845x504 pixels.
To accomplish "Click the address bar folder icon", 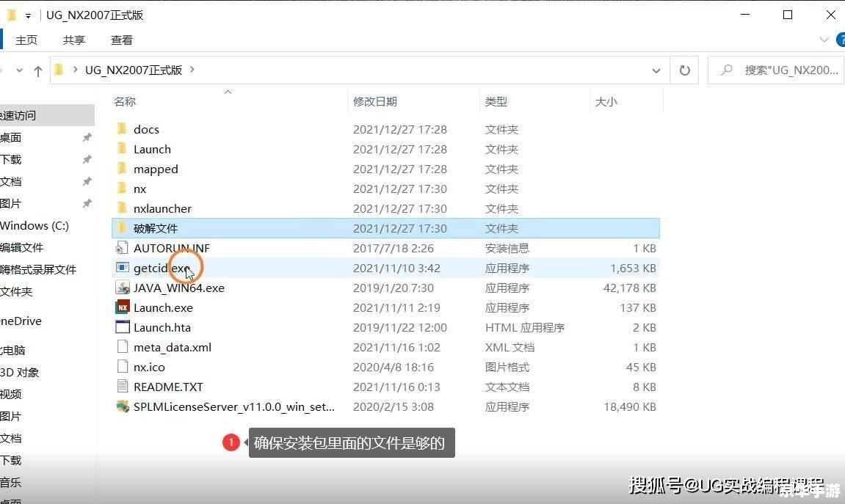I will pyautogui.click(x=59, y=70).
